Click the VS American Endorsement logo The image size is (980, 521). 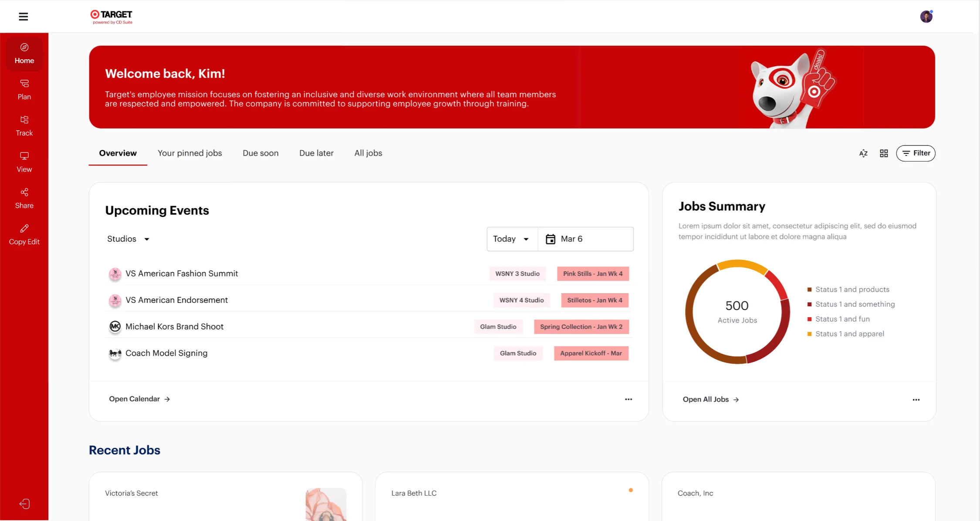click(x=115, y=301)
